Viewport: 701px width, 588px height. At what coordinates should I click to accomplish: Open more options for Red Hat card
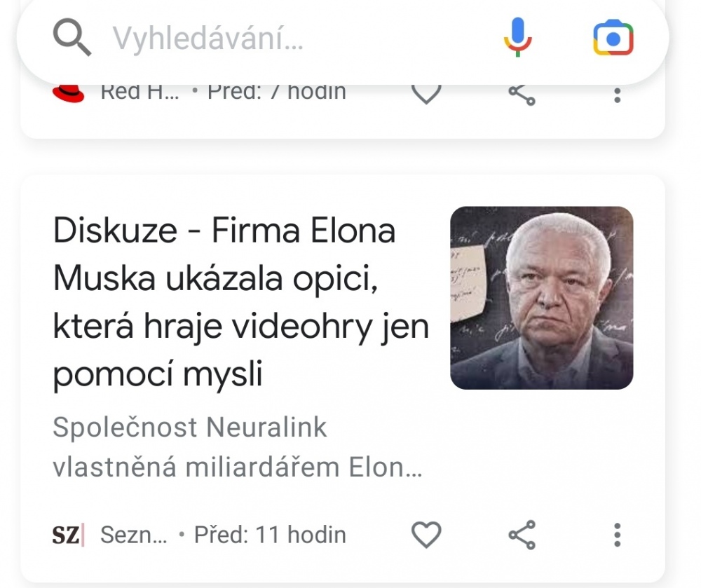(x=617, y=95)
